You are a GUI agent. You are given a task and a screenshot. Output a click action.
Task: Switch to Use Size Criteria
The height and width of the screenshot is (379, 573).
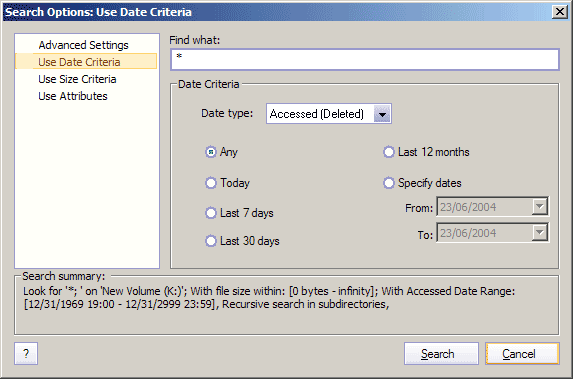coord(77,79)
